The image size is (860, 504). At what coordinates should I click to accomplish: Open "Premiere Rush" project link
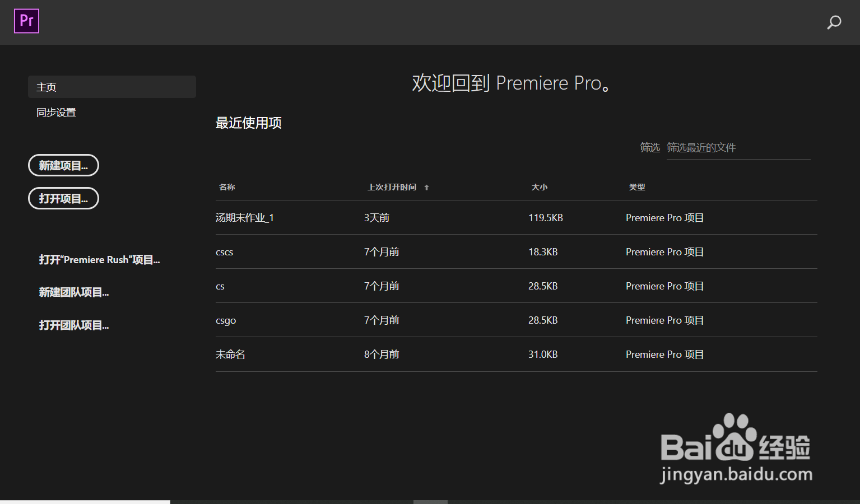99,260
